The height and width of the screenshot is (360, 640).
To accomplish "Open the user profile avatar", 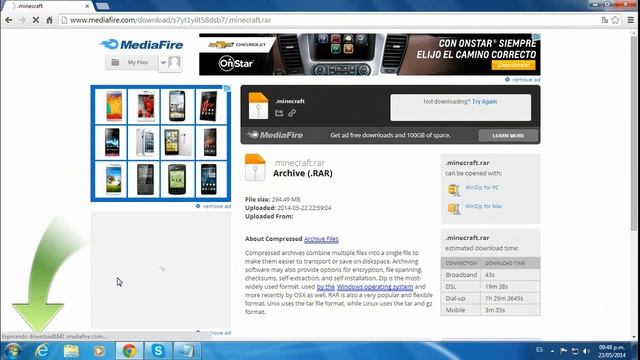I will coord(174,63).
